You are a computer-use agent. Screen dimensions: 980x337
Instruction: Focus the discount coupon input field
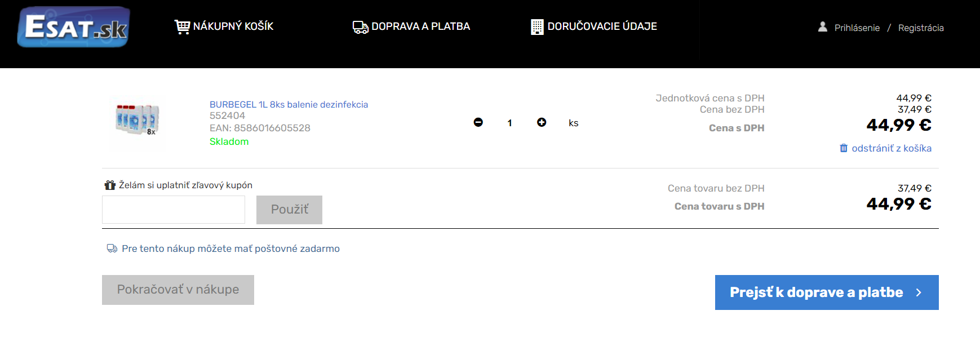click(x=174, y=210)
